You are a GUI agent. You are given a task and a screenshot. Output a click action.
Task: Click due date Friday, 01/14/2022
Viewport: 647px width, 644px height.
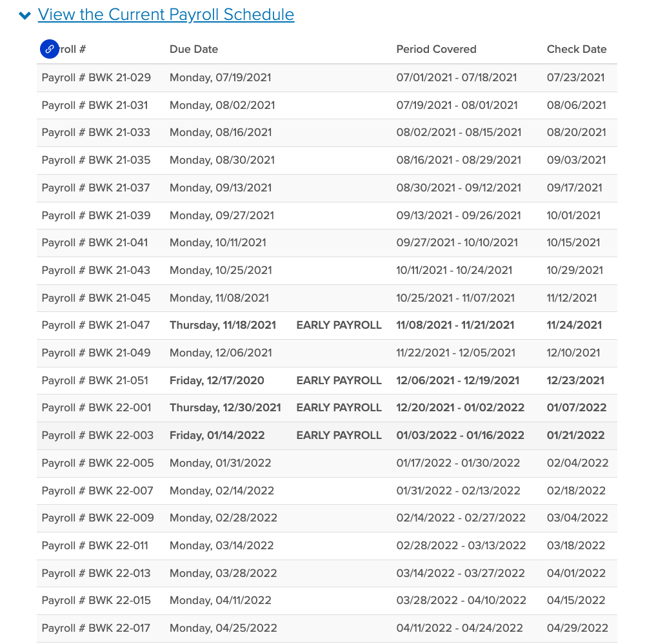(x=217, y=435)
